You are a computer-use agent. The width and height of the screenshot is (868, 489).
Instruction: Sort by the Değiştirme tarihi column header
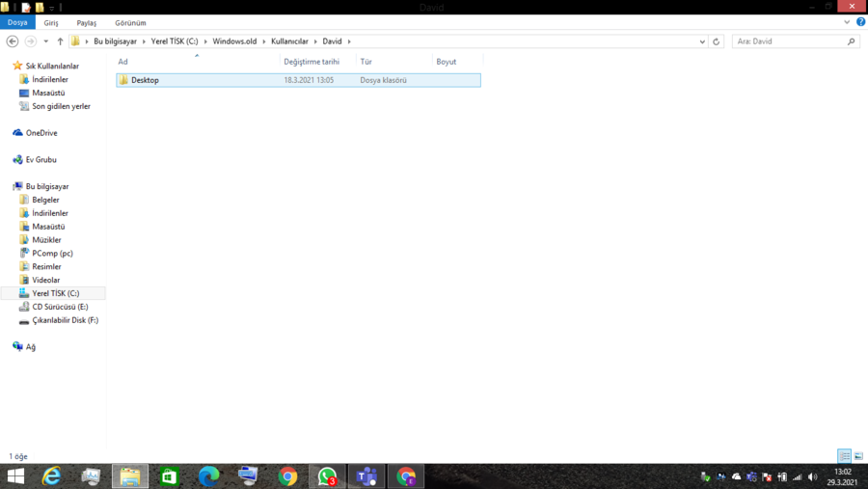312,62
